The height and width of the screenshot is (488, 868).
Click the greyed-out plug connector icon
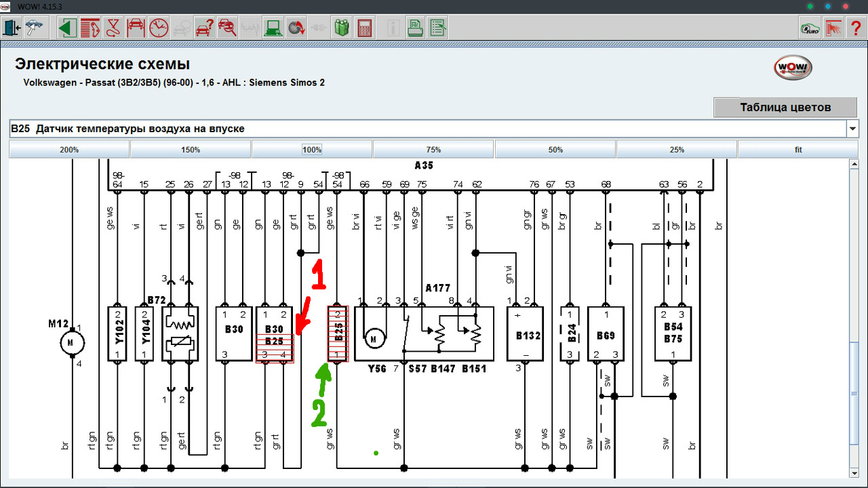(x=319, y=28)
